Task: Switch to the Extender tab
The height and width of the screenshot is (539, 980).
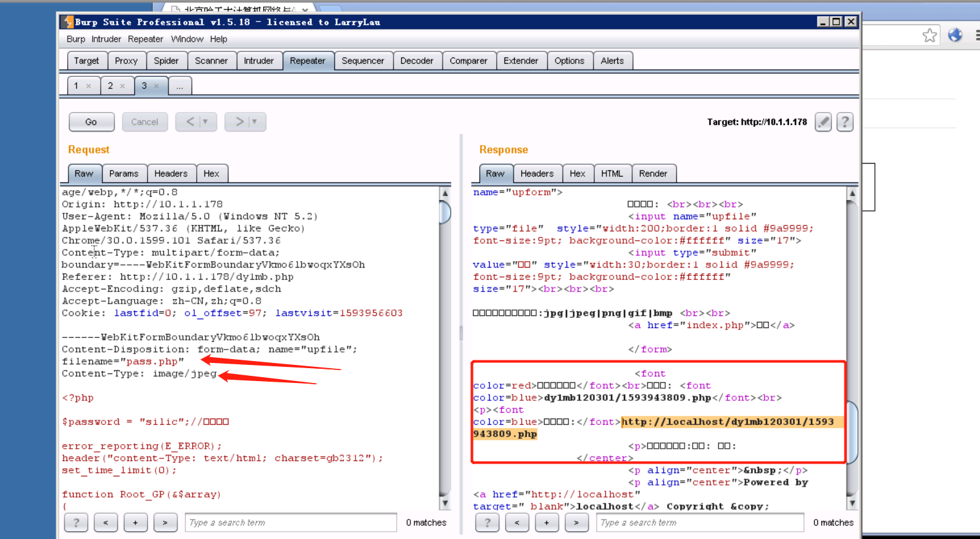Action: 521,61
